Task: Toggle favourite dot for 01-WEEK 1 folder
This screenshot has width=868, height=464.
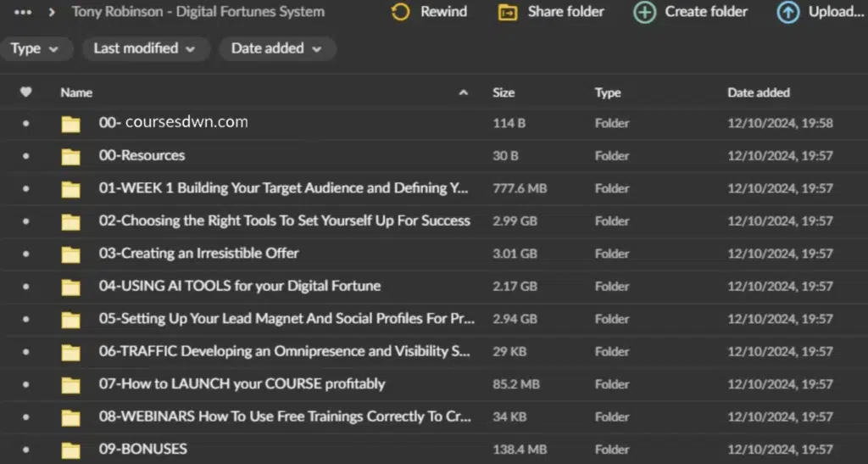Action: (x=26, y=189)
